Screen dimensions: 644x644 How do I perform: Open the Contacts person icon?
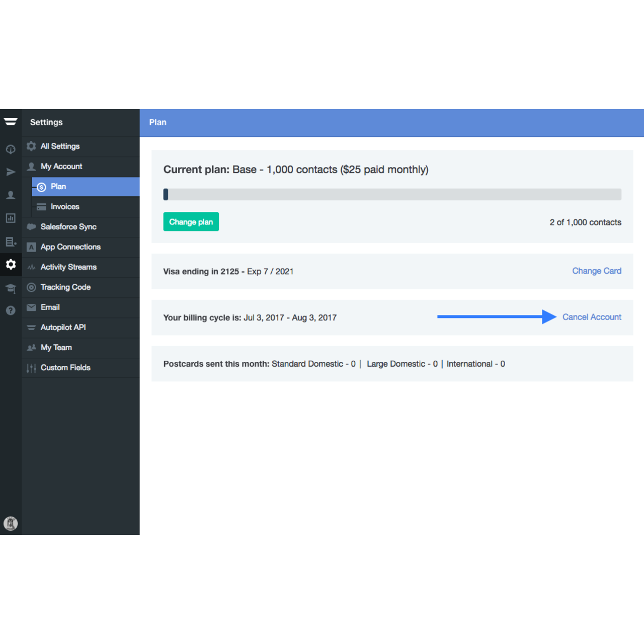(11, 195)
